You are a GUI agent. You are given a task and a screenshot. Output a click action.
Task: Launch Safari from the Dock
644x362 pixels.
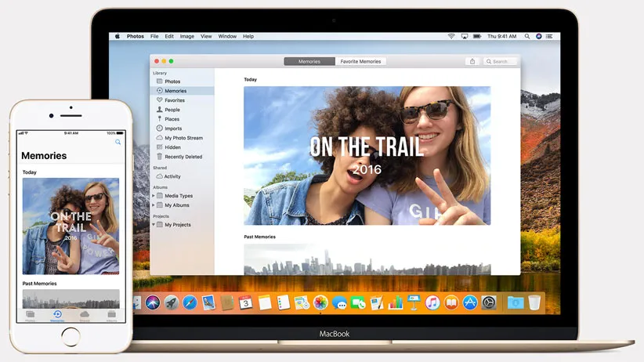tap(190, 302)
